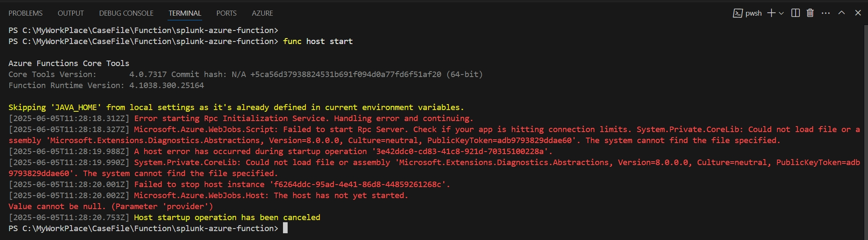Click the terminal vertical scrollbar
This screenshot has width=868, height=240.
tap(865, 127)
